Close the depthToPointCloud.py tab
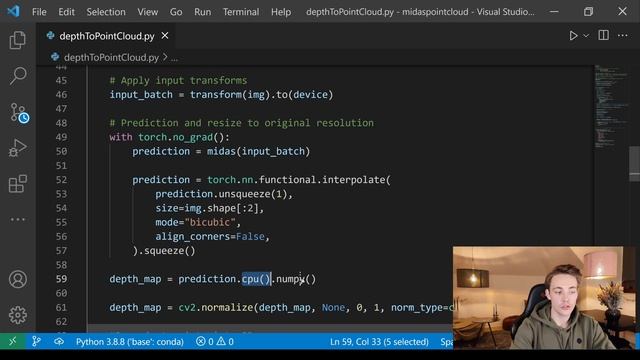Viewport: 640px width, 360px height. pos(165,36)
